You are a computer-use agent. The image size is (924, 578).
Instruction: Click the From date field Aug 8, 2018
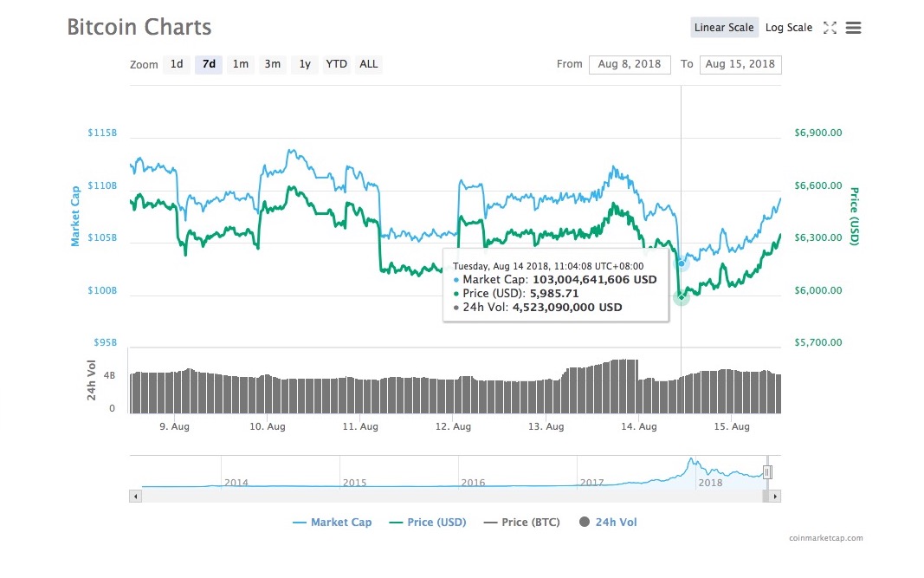click(x=630, y=64)
